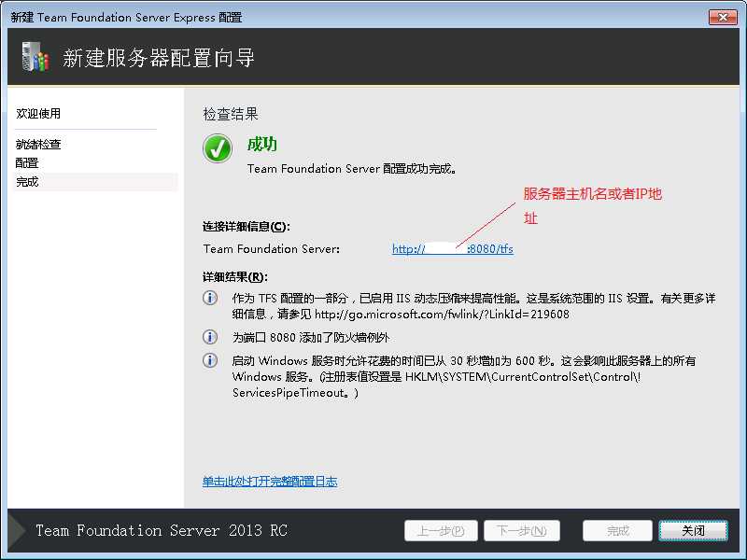Click the 关闭 button
Screen dimensions: 747x560
click(x=693, y=530)
